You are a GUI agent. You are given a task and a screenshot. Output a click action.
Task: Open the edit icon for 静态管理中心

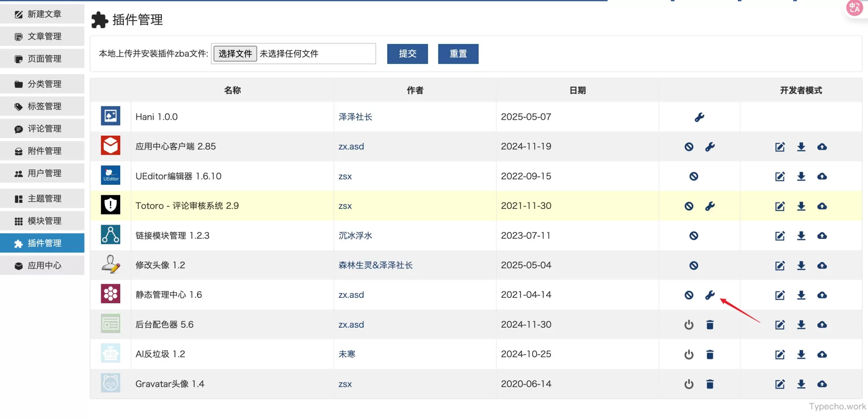[779, 295]
